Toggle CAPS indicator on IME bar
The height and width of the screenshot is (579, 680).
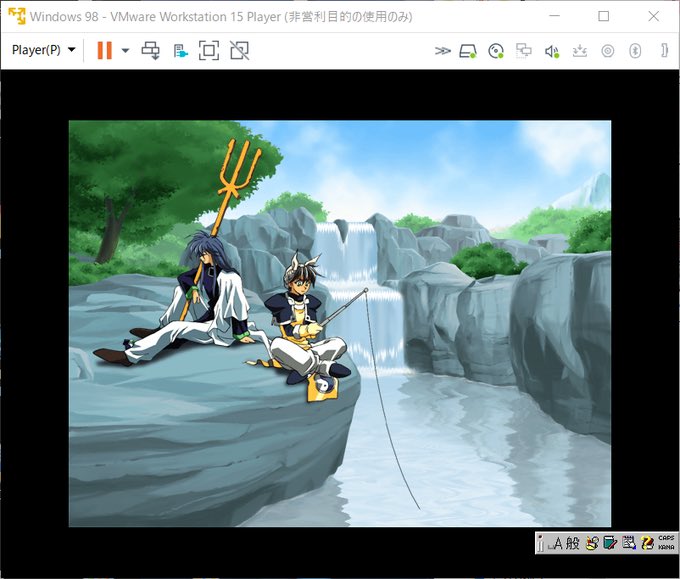point(667,538)
